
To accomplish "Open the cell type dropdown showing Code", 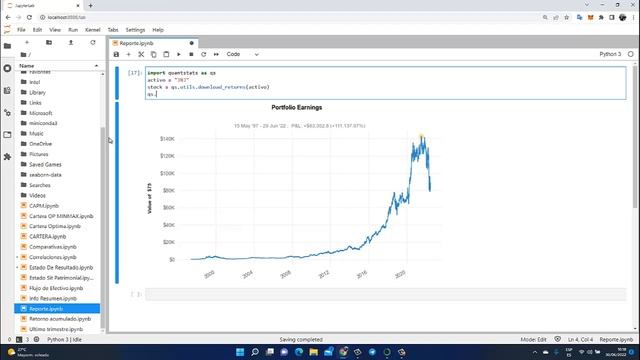I will coord(242,54).
